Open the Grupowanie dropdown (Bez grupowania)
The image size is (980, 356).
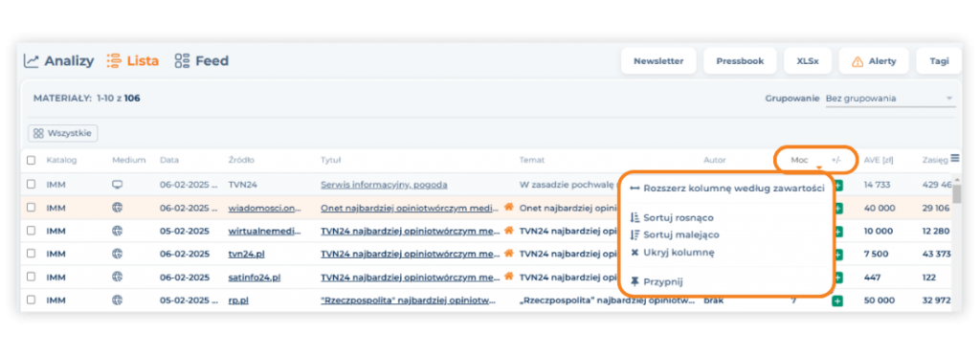click(890, 99)
